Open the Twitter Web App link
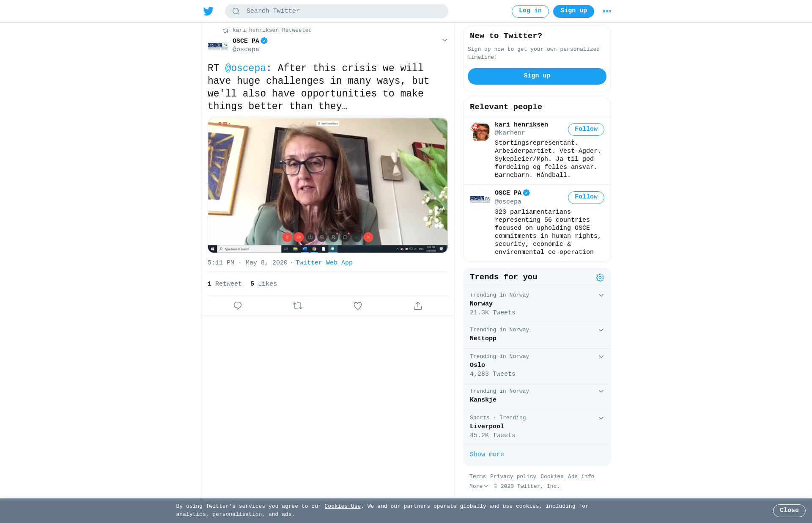 pos(324,263)
